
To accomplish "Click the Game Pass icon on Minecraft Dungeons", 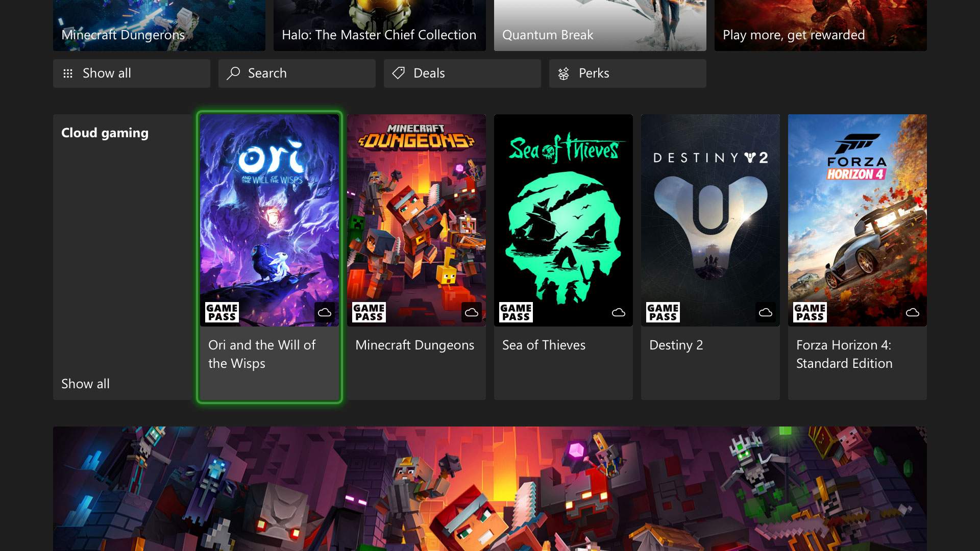I will pos(368,312).
